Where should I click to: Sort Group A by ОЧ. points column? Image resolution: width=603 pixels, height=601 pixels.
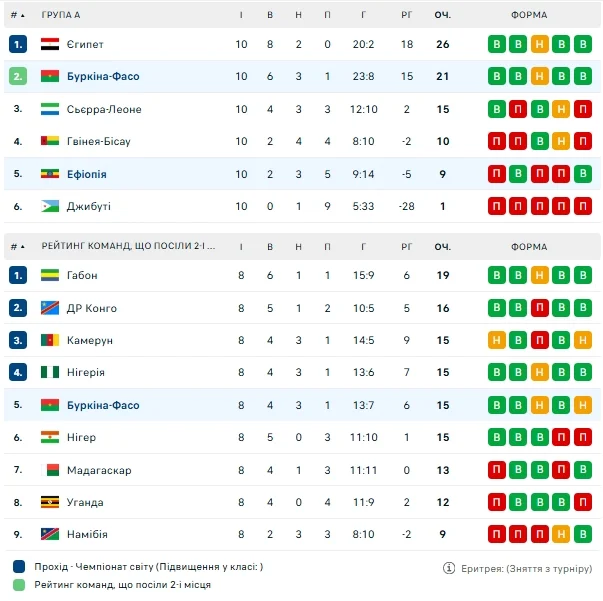pos(442,15)
